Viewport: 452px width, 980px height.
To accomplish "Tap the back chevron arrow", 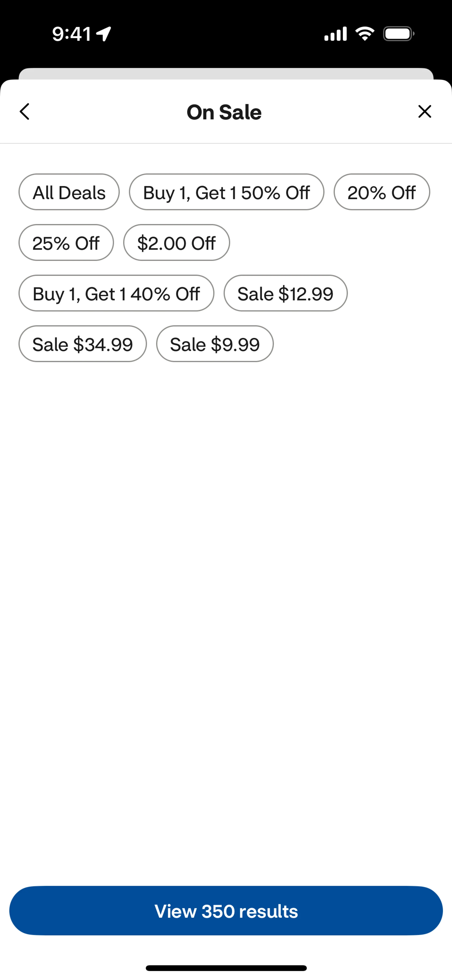I will 25,111.
